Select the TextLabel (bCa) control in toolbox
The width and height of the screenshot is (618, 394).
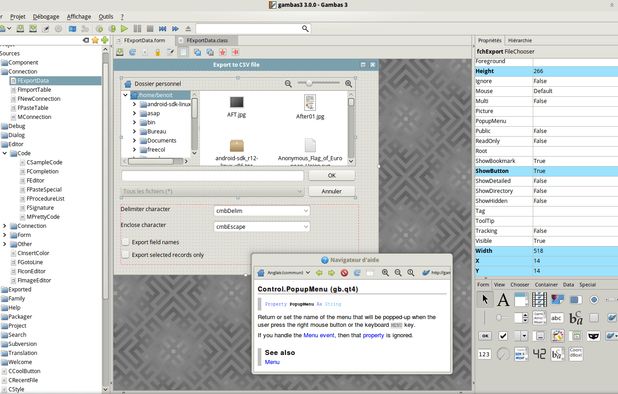pos(575,318)
